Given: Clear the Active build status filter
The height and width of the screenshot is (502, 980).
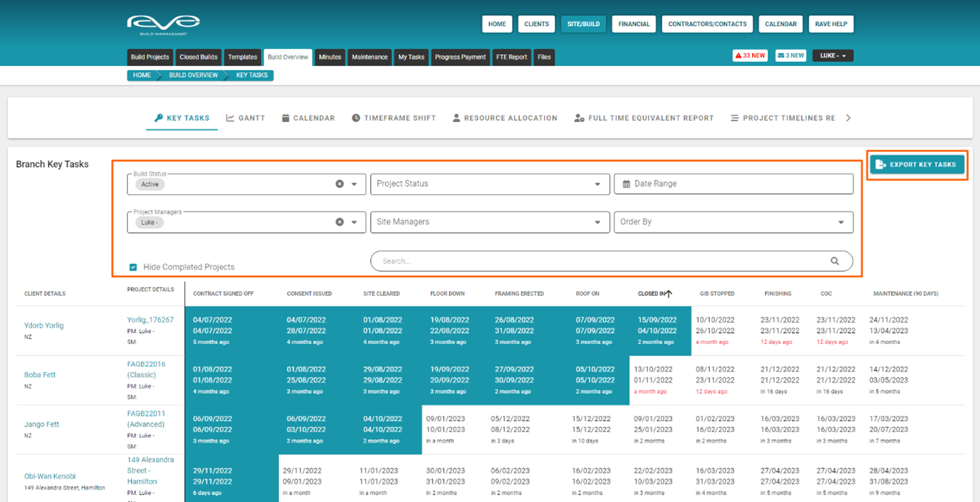Looking at the screenshot, I should 340,184.
